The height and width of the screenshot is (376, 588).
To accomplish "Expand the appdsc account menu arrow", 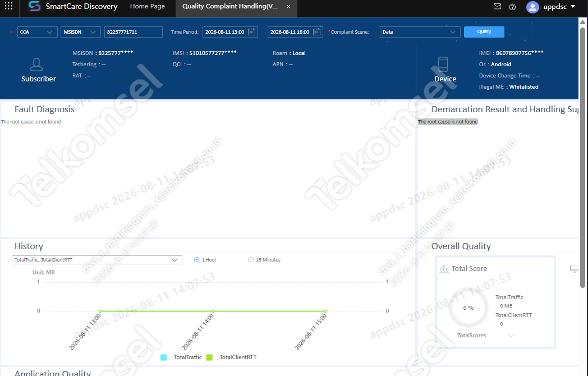I will (573, 6).
